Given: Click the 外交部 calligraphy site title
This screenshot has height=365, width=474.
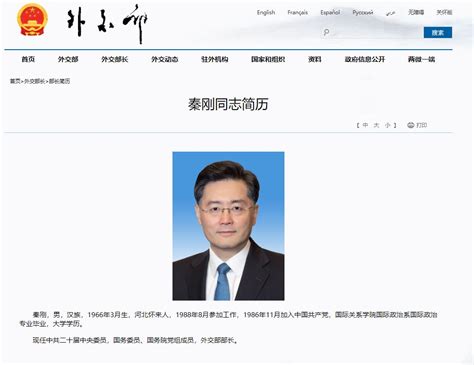Looking at the screenshot, I should [x=107, y=24].
